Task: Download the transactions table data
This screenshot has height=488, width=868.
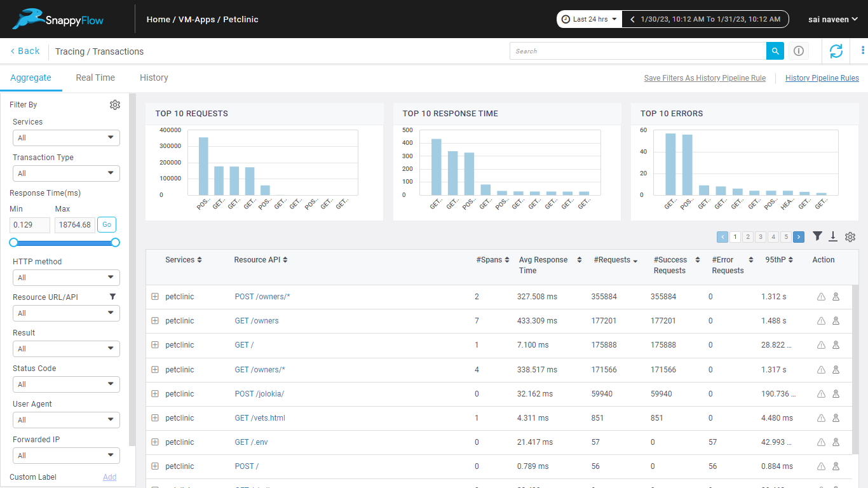Action: click(833, 236)
